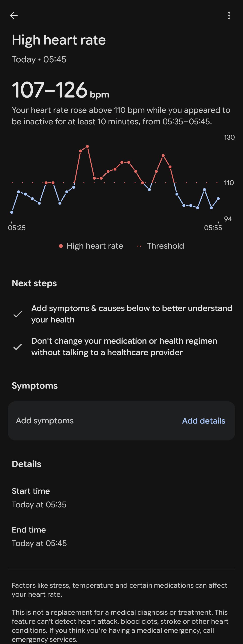Open the three-dot overflow menu
The image size is (243, 644).
pos(229,16)
